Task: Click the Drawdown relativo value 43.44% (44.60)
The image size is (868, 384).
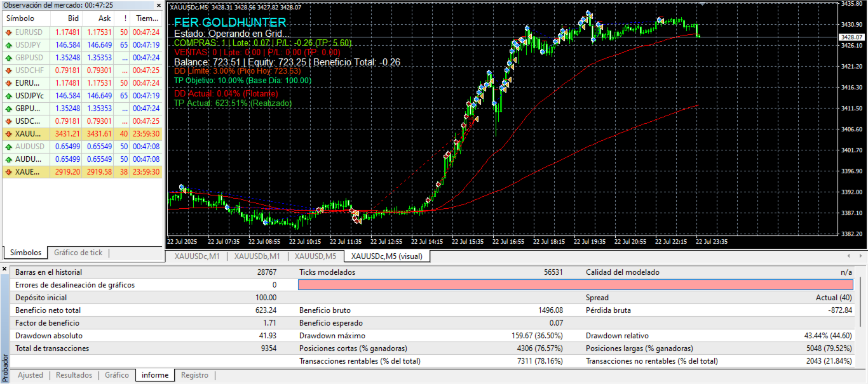Action: click(x=829, y=336)
